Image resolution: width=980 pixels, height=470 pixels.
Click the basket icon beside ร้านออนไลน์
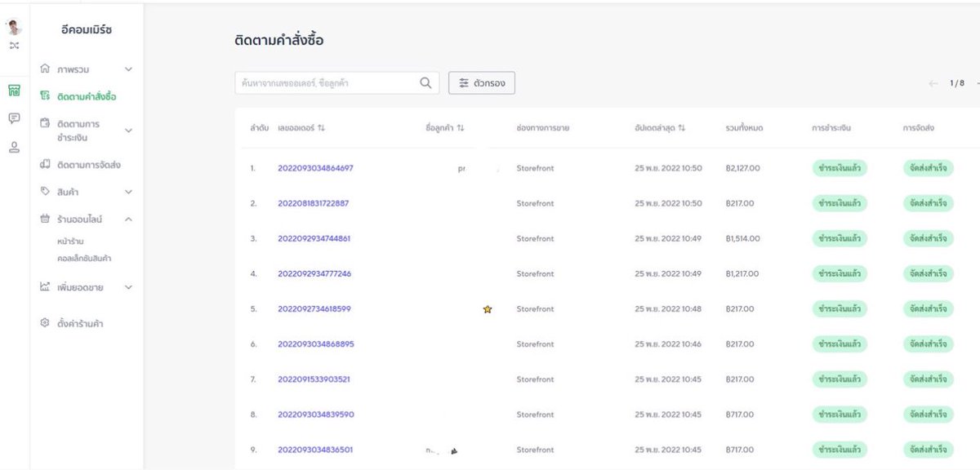[x=45, y=219]
